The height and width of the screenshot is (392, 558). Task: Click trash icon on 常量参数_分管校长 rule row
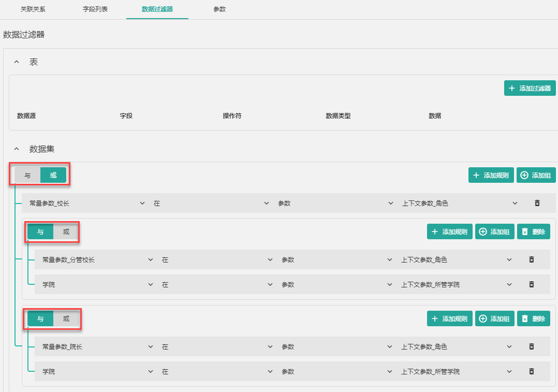pos(531,259)
